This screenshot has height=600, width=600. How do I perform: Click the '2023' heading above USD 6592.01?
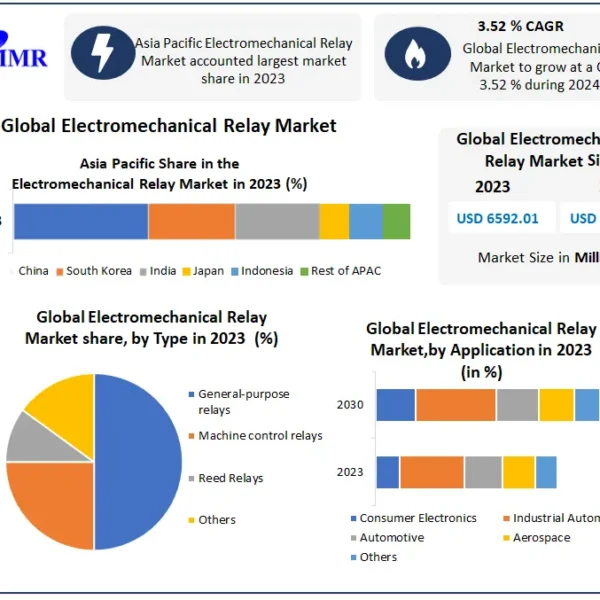point(492,187)
